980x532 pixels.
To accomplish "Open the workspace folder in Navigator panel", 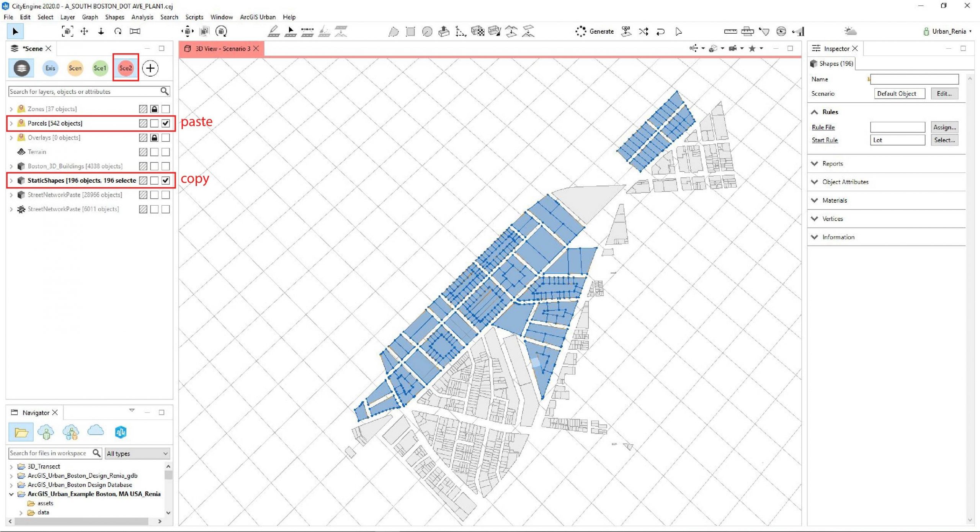I will [21, 432].
